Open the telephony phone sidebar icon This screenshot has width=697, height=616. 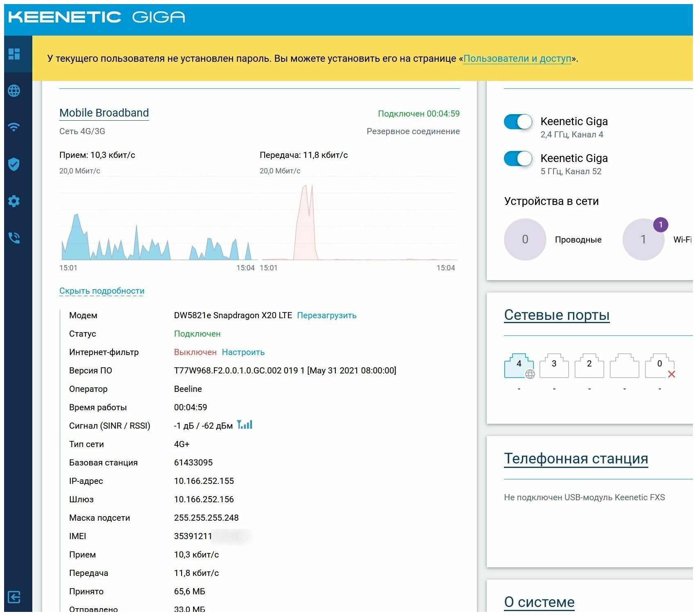(14, 238)
